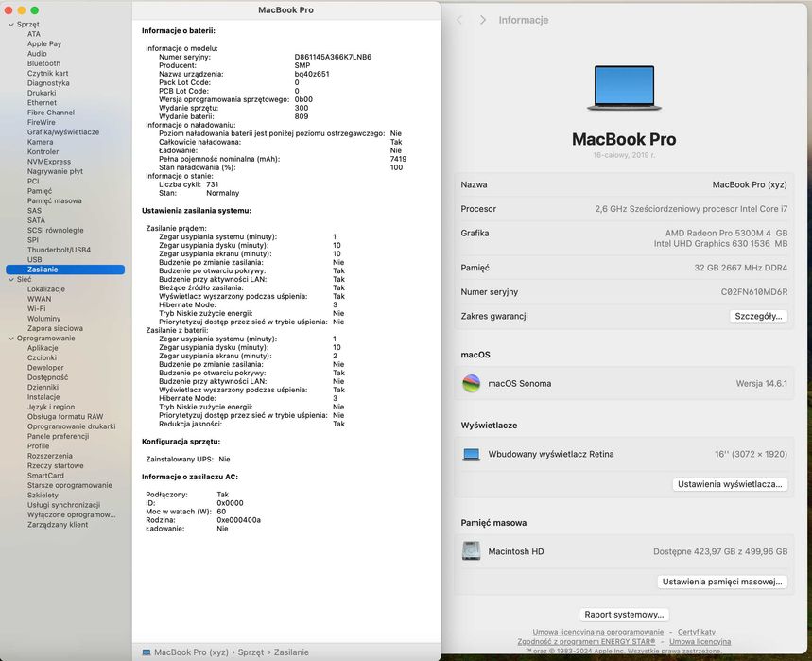Click the Nazwa value MacBook Pro (xyz)
812x661 pixels.
(750, 184)
